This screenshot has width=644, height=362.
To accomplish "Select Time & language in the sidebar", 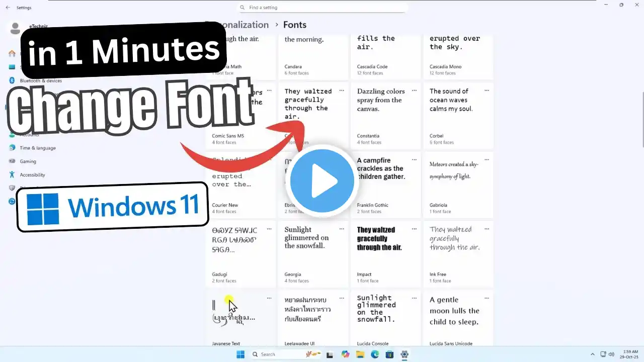I will [38, 148].
